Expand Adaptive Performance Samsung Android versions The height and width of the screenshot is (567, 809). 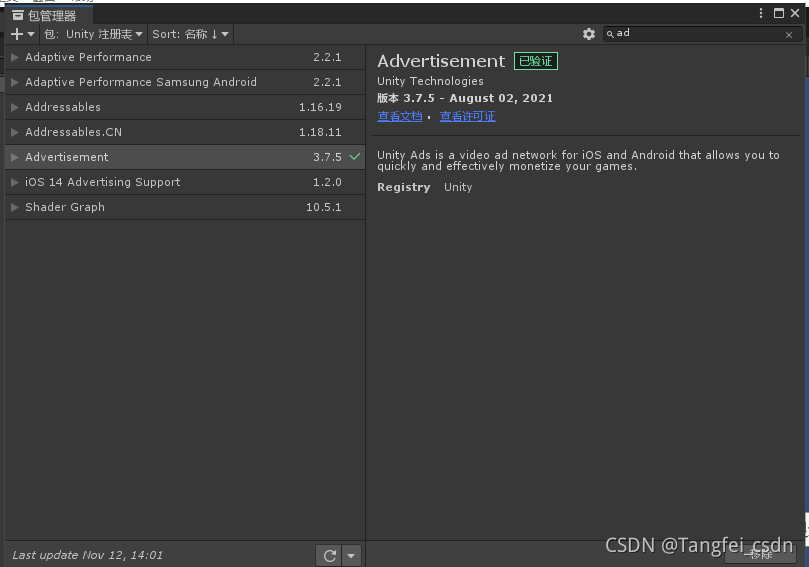coord(14,82)
